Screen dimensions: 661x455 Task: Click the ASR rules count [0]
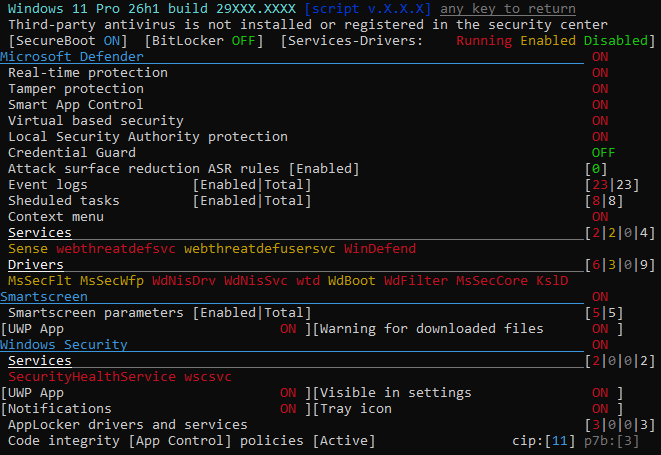596,169
